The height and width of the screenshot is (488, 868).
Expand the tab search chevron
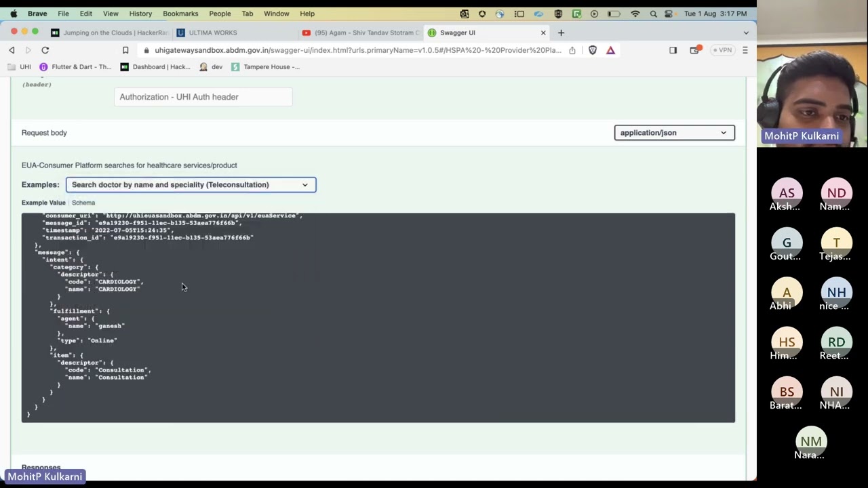pyautogui.click(x=746, y=33)
